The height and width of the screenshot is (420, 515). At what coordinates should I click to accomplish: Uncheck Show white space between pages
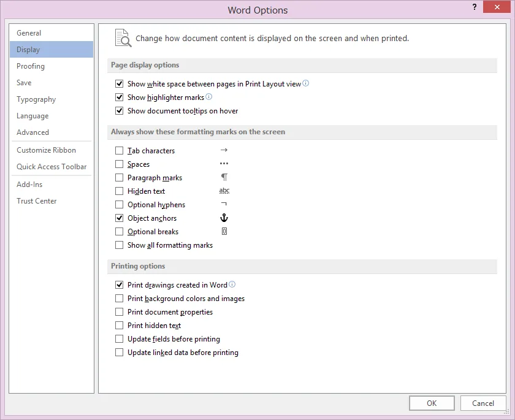point(119,84)
